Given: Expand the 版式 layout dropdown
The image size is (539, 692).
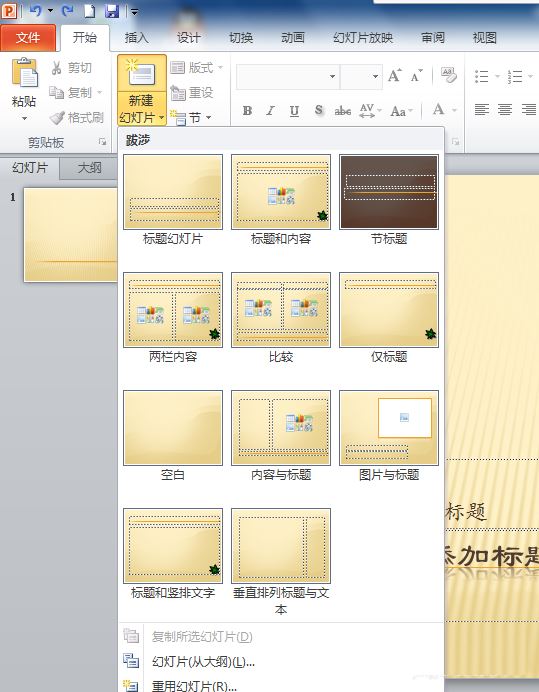Looking at the screenshot, I should click(x=197, y=68).
